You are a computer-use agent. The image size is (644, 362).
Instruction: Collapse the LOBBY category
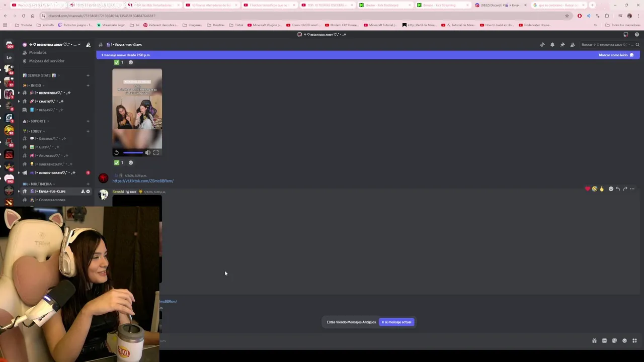point(34,131)
